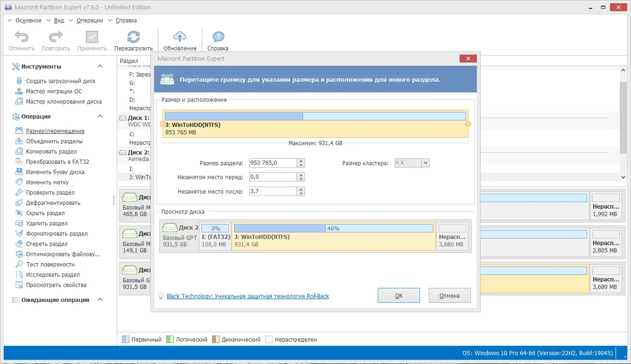Click the Размер раздела input field
631x364 pixels.
coord(273,163)
